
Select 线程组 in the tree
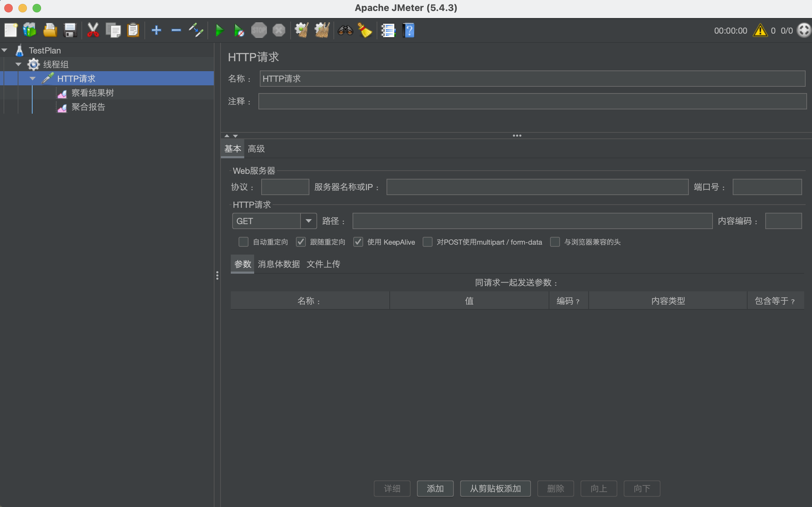pos(56,64)
